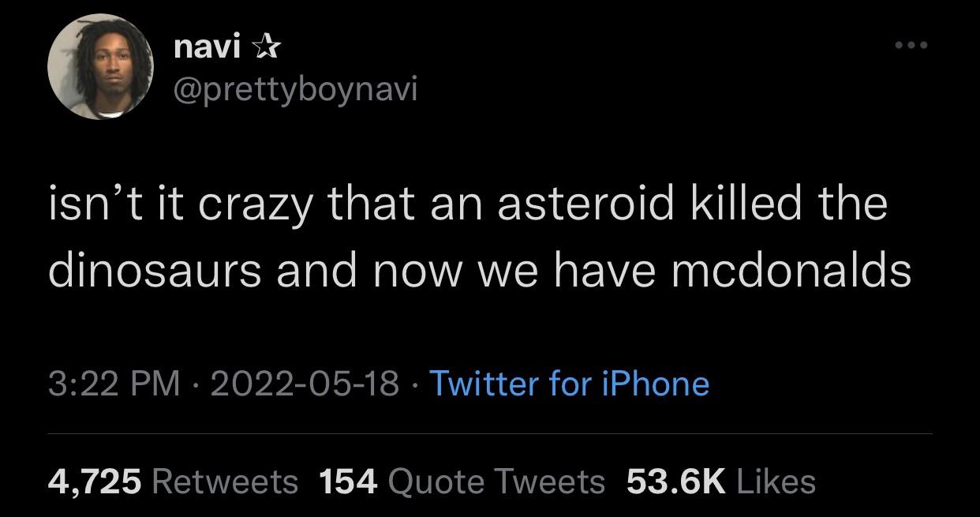
Task: Click the word "mcdonalds" in the tweet
Action: click(791, 271)
